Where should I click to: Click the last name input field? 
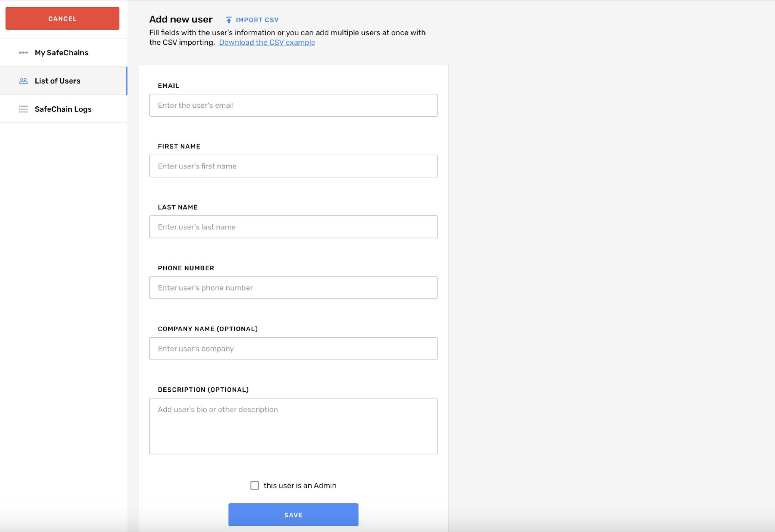(293, 226)
